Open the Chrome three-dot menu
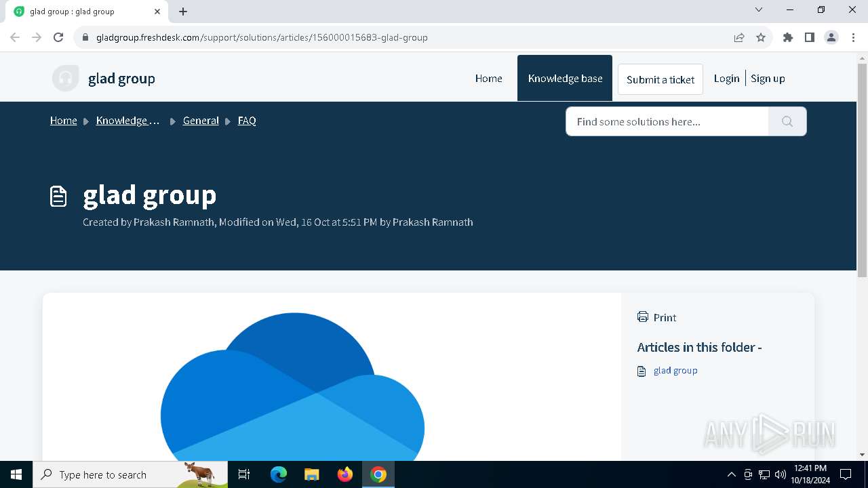Image resolution: width=868 pixels, height=488 pixels. pyautogui.click(x=853, y=37)
